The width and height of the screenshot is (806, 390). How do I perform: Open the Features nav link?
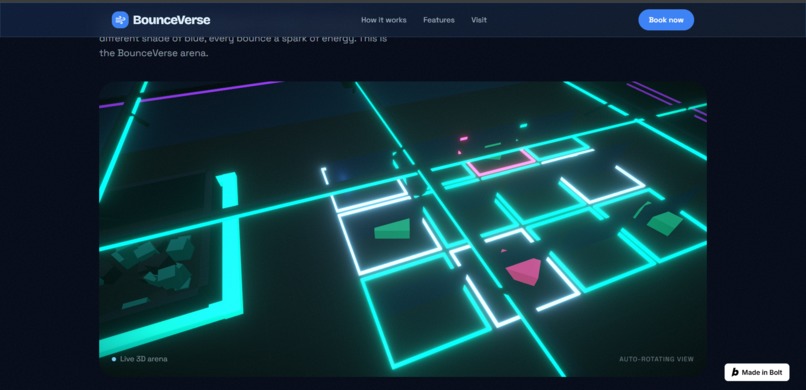[x=438, y=20]
